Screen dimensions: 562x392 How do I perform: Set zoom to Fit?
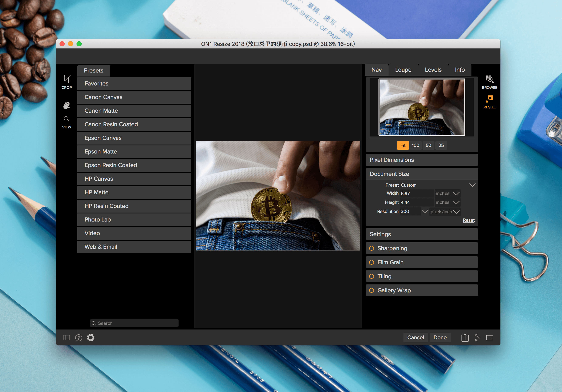coord(403,145)
